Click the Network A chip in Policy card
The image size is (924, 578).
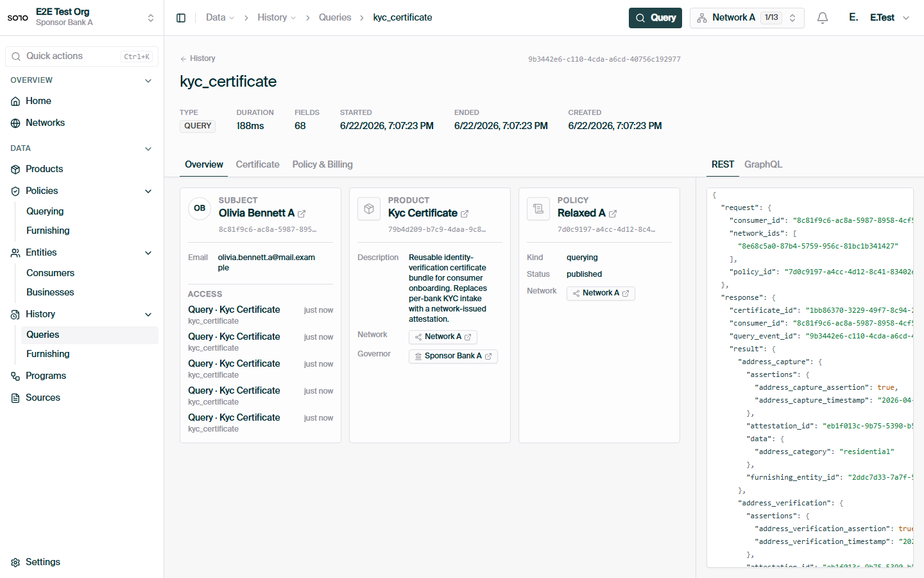point(601,293)
